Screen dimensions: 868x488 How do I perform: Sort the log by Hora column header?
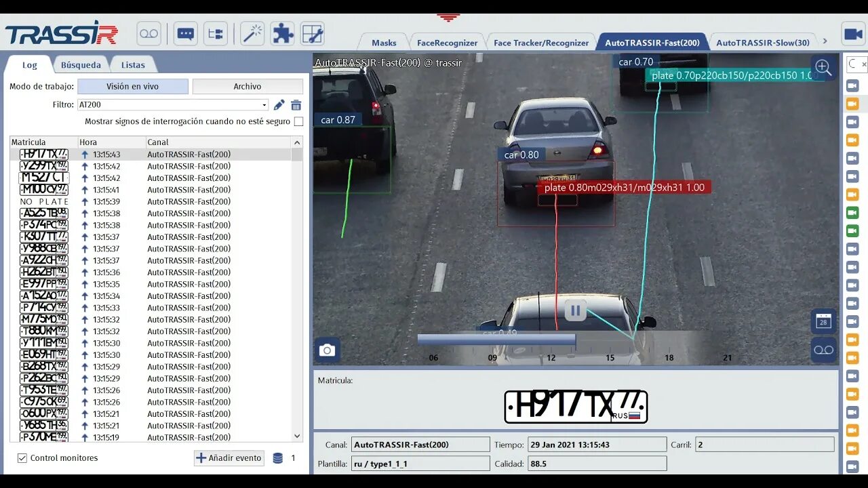(112, 142)
